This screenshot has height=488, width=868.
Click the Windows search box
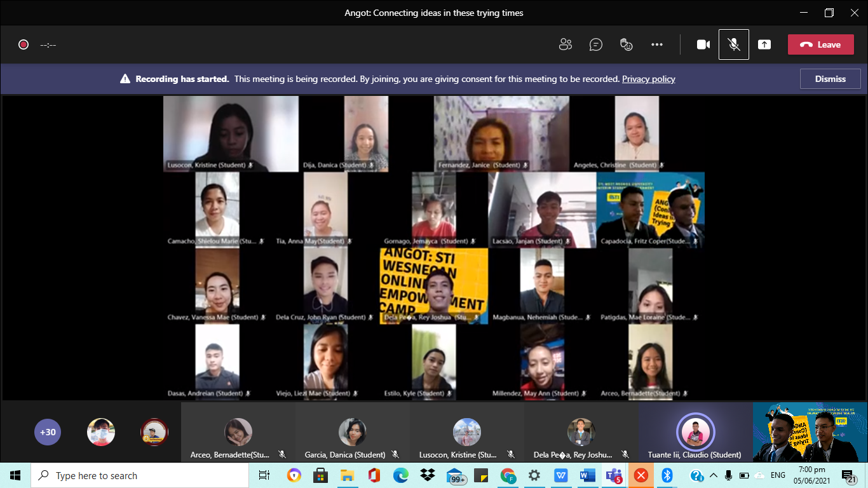(140, 475)
